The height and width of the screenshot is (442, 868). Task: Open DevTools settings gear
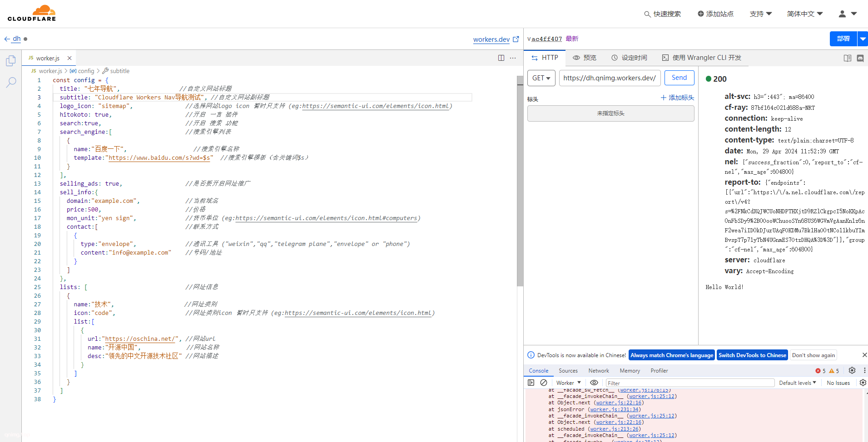[x=852, y=370]
